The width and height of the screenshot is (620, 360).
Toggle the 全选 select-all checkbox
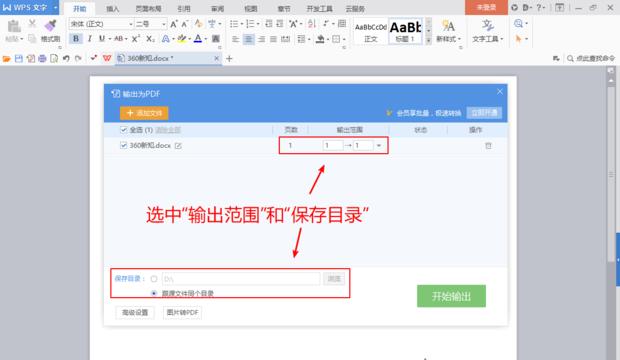point(123,129)
